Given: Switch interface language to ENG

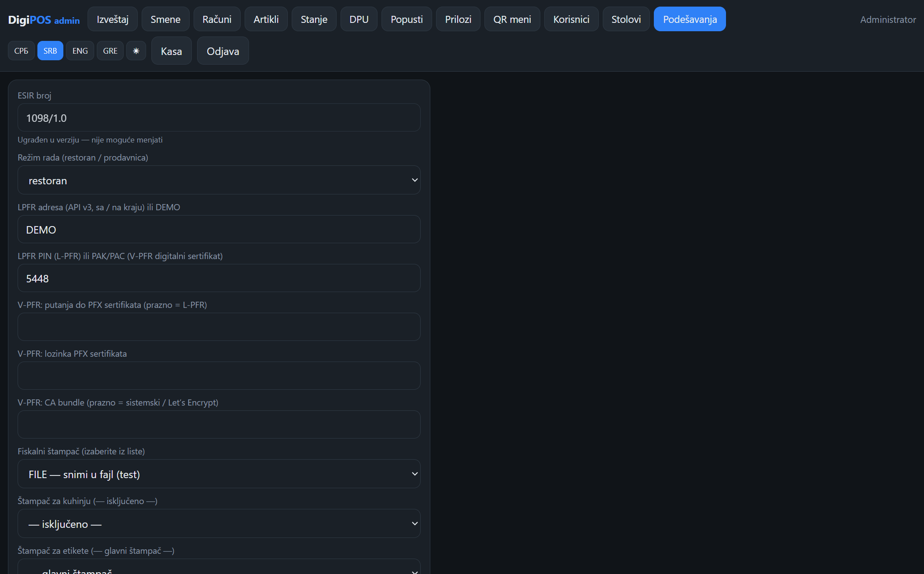Looking at the screenshot, I should click(80, 51).
